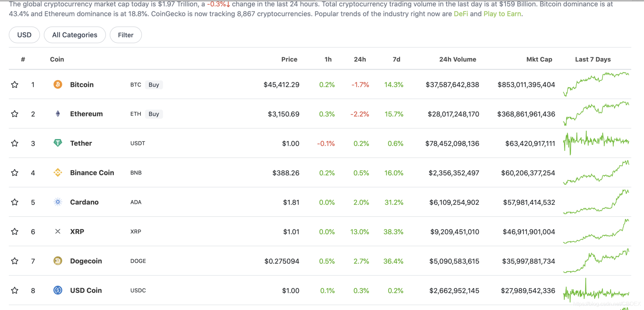Sort by the 1h change column

pyautogui.click(x=328, y=59)
